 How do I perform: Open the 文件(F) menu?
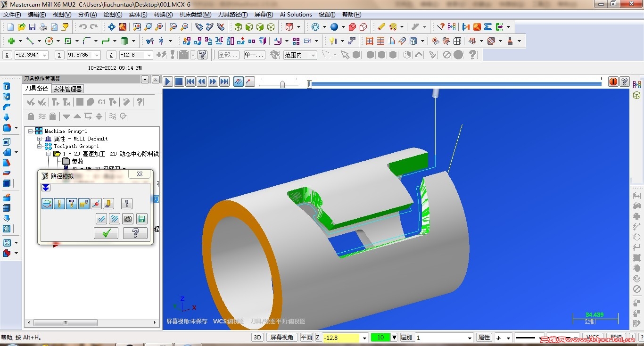[x=12, y=15]
